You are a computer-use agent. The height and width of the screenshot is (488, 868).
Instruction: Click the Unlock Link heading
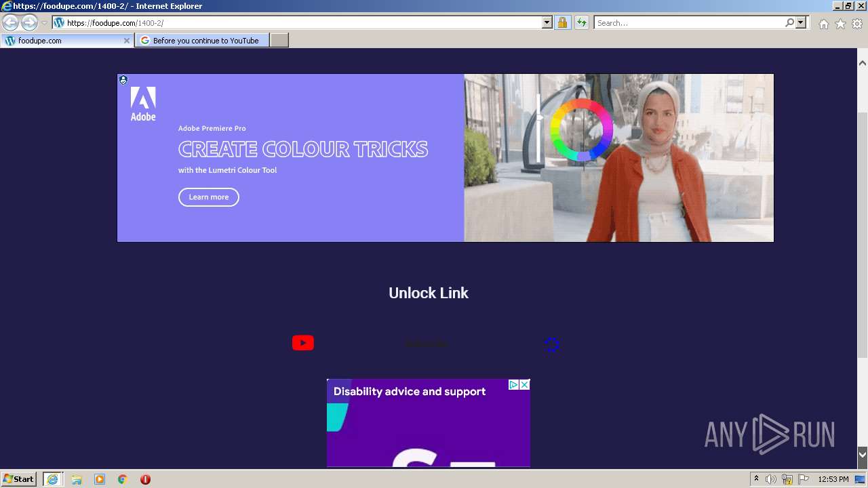click(429, 293)
